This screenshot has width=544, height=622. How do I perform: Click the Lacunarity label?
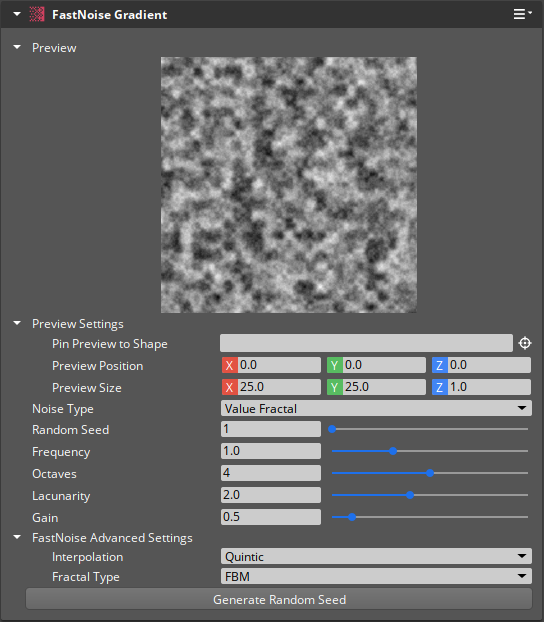(61, 496)
